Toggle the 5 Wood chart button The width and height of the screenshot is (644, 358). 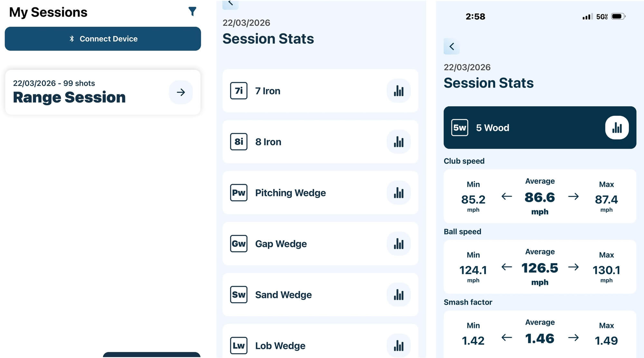click(x=617, y=128)
